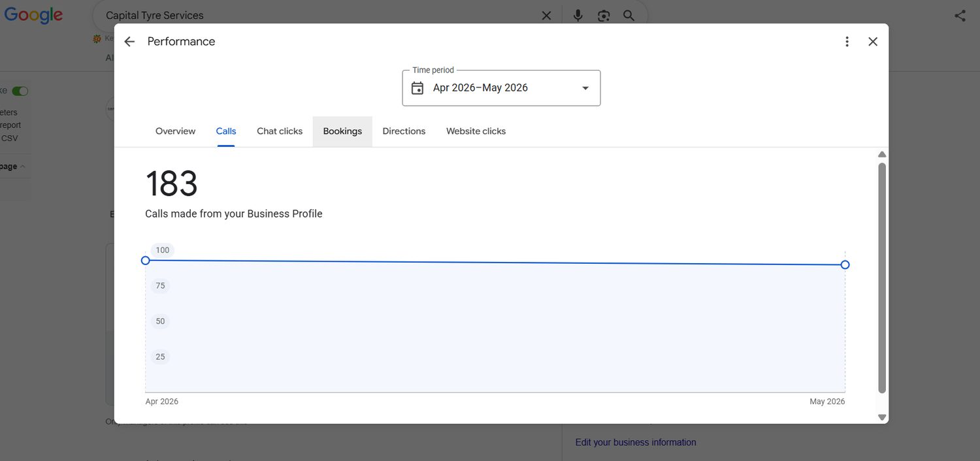The height and width of the screenshot is (461, 980).
Task: Toggle the green switch in left sidebar
Action: (20, 91)
